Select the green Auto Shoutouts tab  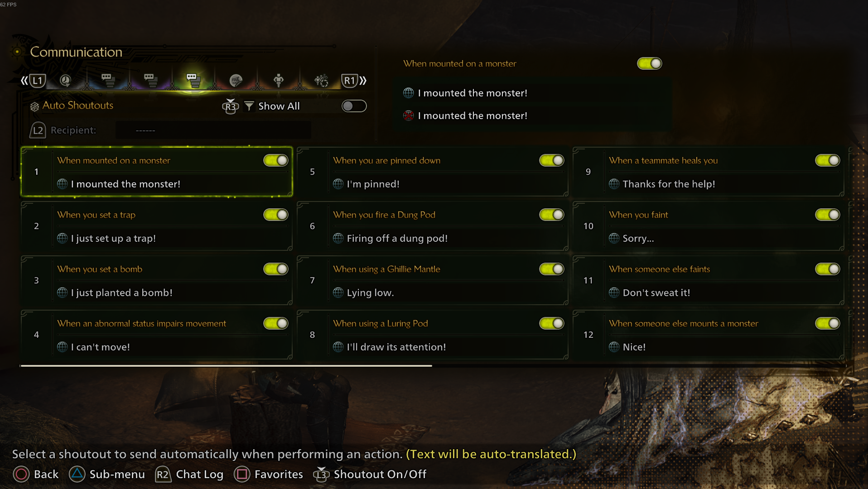tap(193, 81)
